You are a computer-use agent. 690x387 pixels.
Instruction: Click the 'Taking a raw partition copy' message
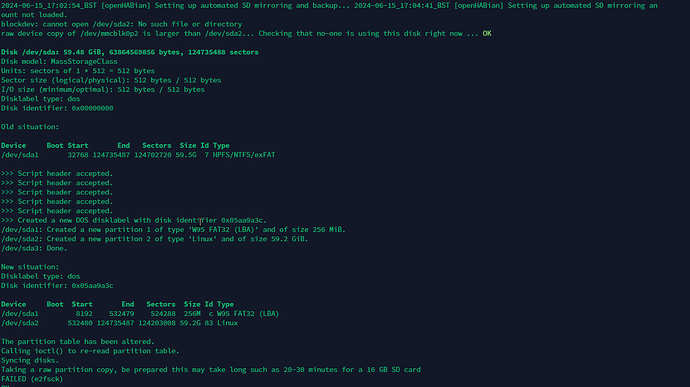211,369
